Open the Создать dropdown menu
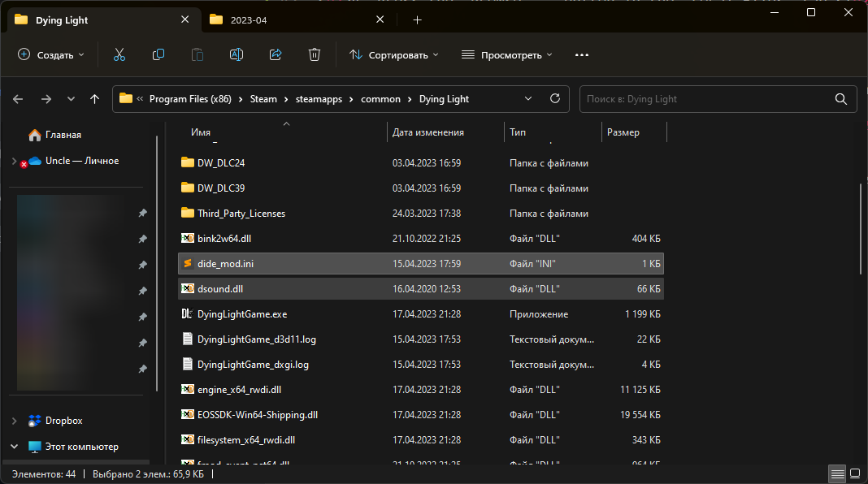Screen dimensions: 868x484 [51, 54]
